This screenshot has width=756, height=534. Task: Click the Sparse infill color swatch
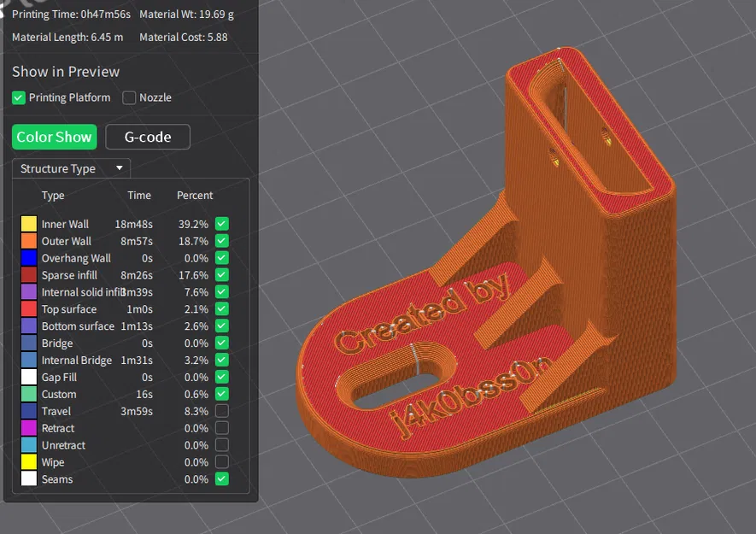(29, 275)
